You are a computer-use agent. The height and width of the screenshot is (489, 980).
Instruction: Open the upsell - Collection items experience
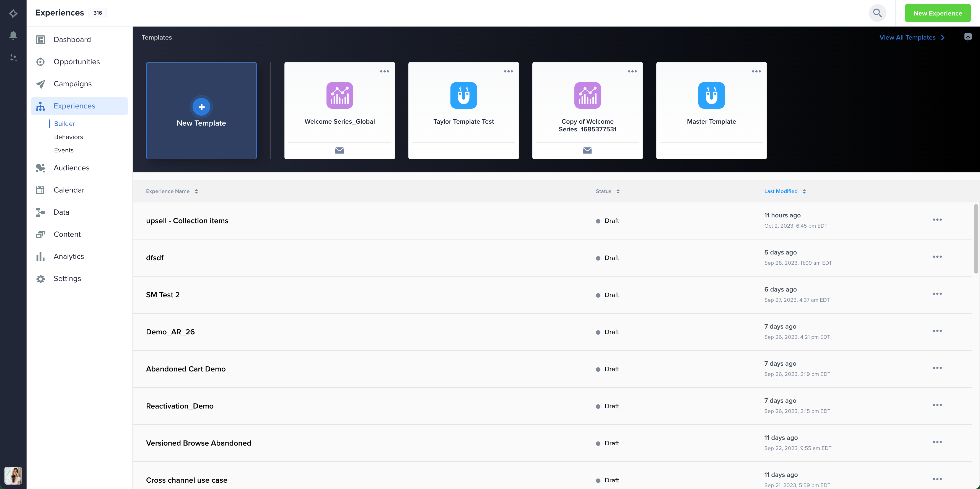pyautogui.click(x=187, y=221)
